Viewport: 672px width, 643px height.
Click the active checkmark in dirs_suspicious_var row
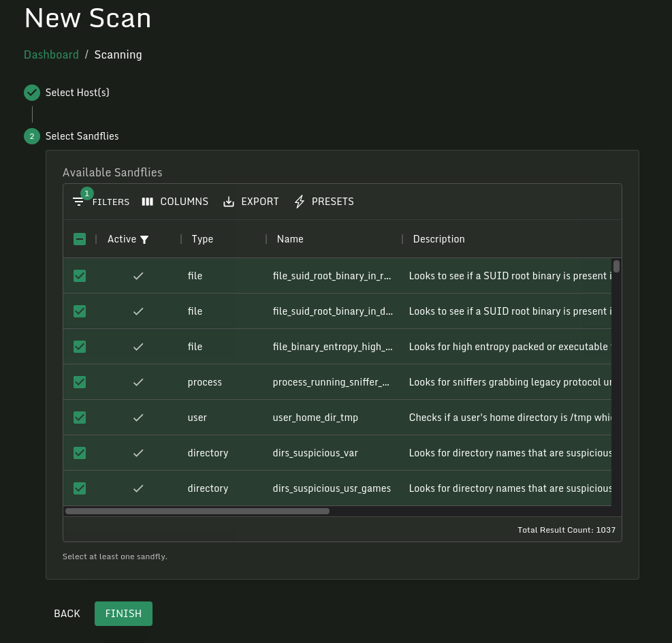(x=138, y=453)
